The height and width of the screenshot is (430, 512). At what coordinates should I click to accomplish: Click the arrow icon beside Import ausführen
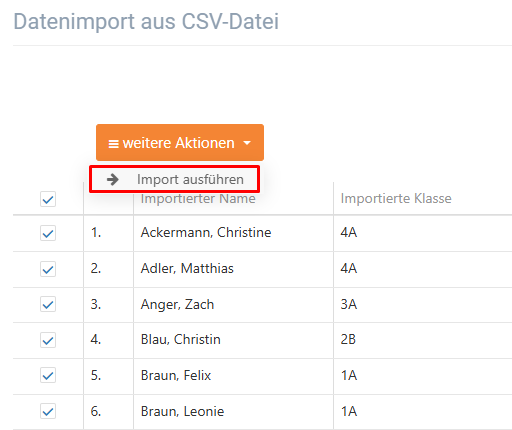pos(113,179)
